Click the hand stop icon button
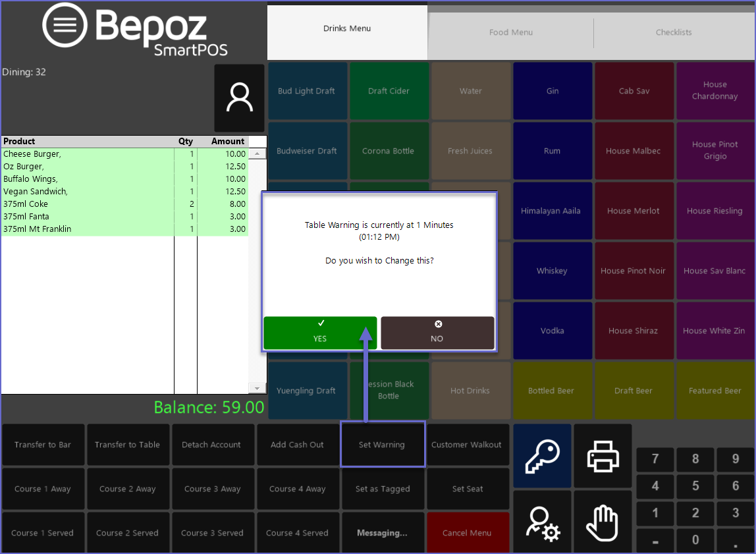 [603, 523]
